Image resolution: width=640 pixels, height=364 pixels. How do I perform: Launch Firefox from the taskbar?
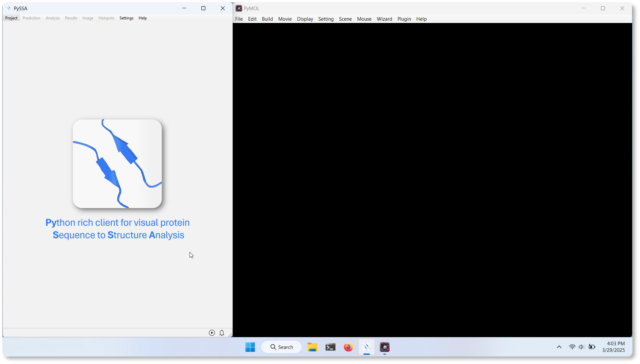pyautogui.click(x=348, y=347)
